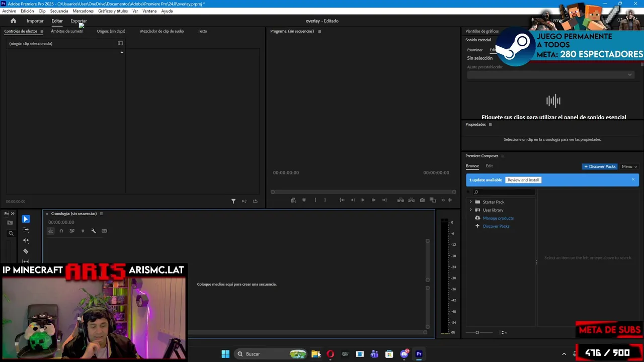
Task: Add a marker in the timeline panel
Action: click(x=83, y=231)
